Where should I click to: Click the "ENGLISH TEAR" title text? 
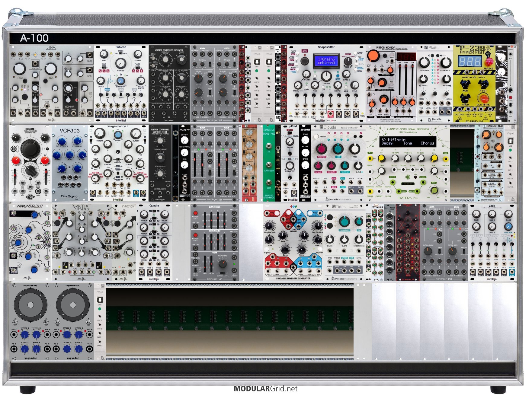pyautogui.click(x=495, y=126)
